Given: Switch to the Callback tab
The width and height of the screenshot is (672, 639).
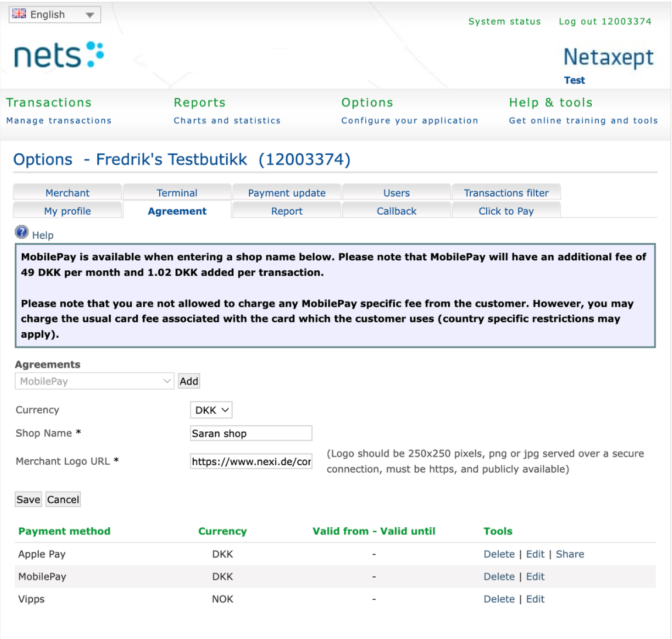Looking at the screenshot, I should 396,211.
